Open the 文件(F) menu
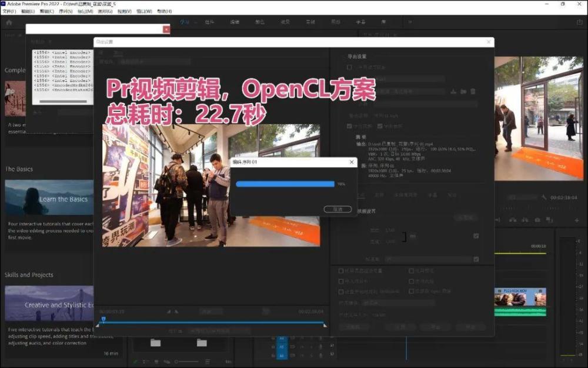 point(9,11)
